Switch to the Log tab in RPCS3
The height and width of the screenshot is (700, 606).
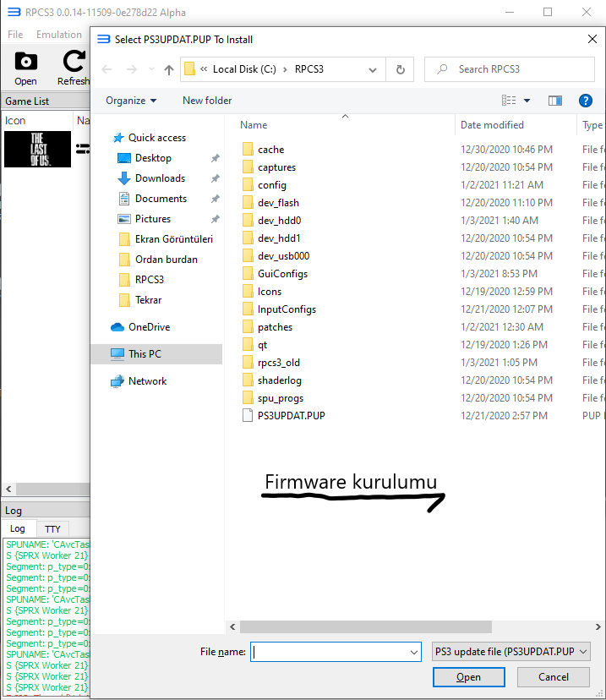pyautogui.click(x=18, y=528)
